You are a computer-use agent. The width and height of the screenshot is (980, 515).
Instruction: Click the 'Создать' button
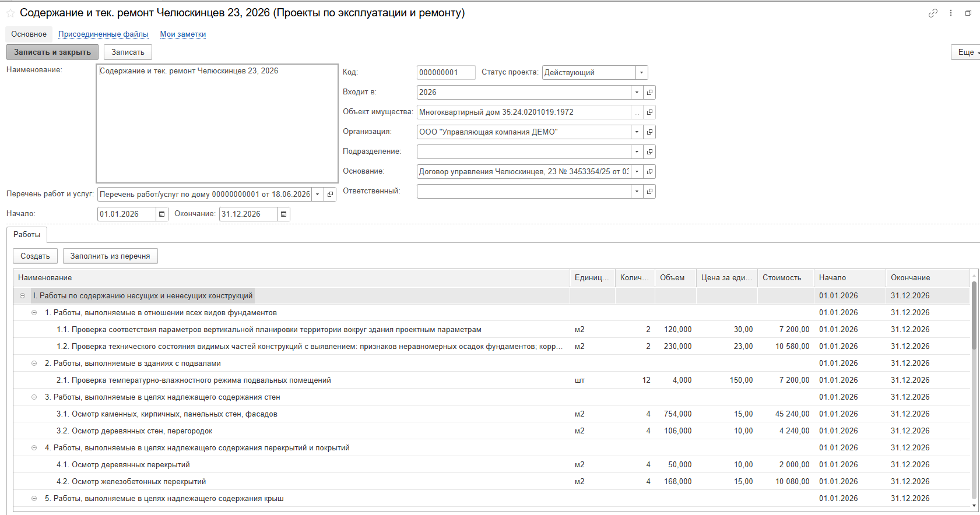[35, 256]
